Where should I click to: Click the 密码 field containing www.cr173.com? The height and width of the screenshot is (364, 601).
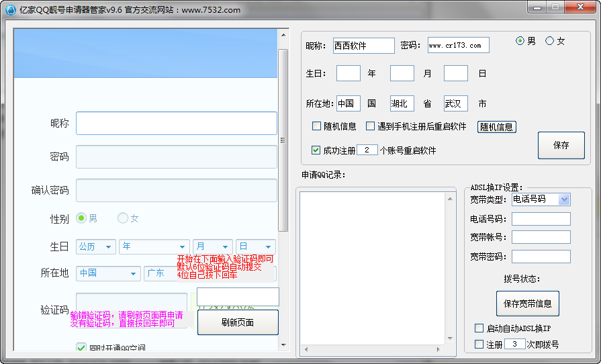point(459,45)
